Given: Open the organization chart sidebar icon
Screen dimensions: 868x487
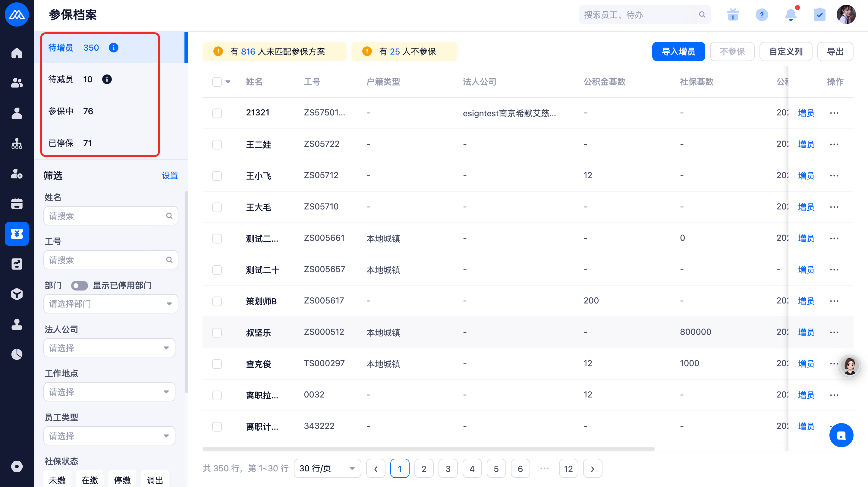Looking at the screenshot, I should point(17,144).
